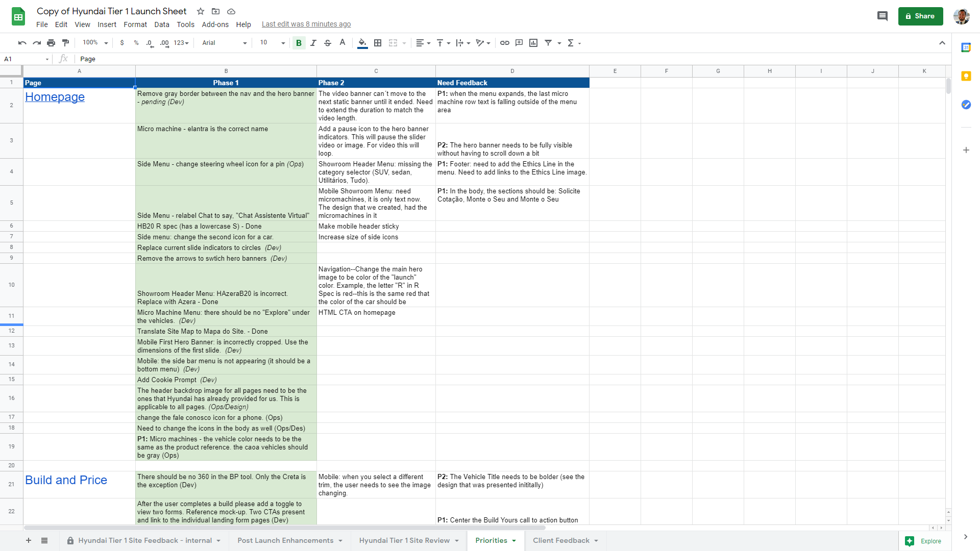980x551 pixels.
Task: Open the comment history
Action: point(882,16)
